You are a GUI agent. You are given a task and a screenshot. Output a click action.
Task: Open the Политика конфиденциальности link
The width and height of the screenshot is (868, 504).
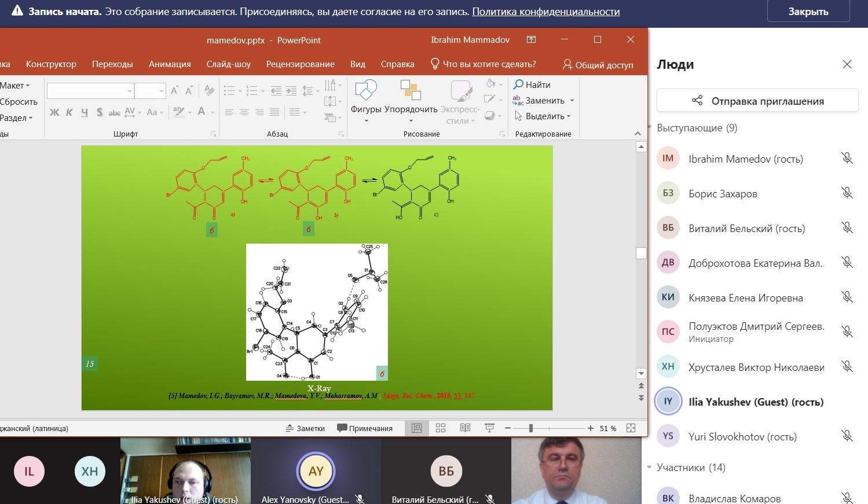545,12
